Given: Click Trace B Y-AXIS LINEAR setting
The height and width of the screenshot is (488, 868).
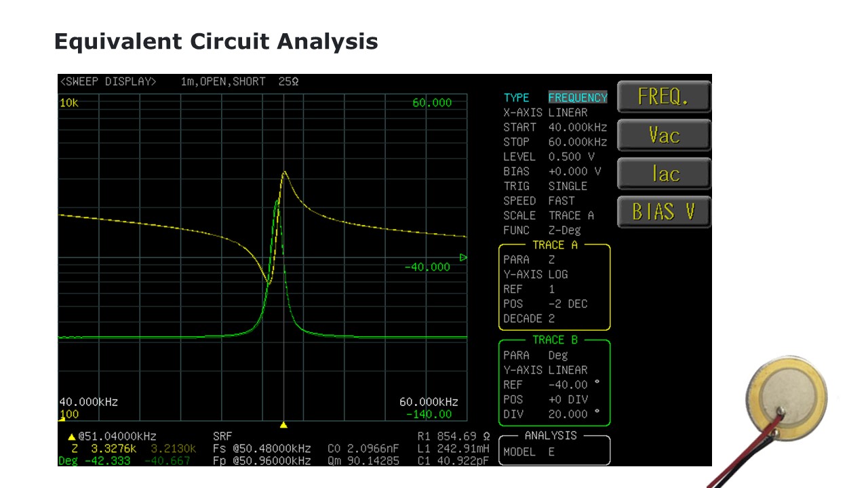Looking at the screenshot, I should (545, 370).
